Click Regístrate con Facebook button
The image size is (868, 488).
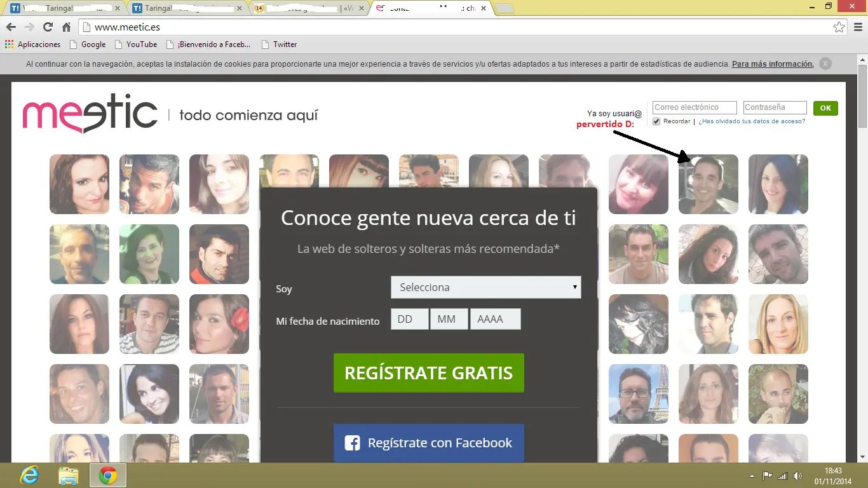(429, 443)
